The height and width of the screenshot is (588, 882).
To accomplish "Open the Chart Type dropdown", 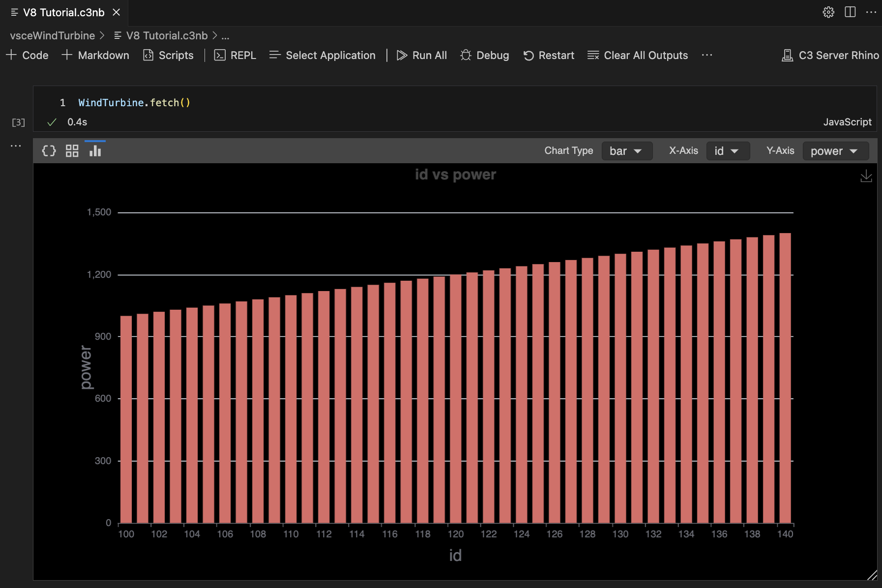I will [x=626, y=151].
